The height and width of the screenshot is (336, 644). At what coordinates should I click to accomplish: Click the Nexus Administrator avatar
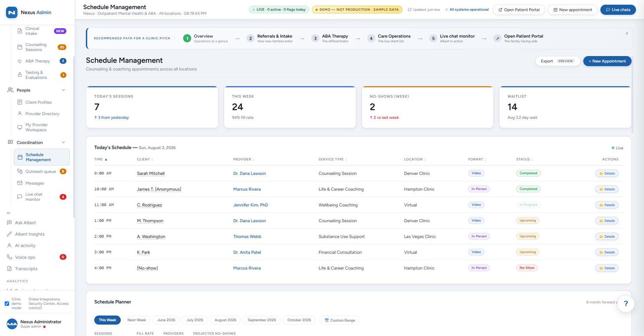tap(12, 324)
